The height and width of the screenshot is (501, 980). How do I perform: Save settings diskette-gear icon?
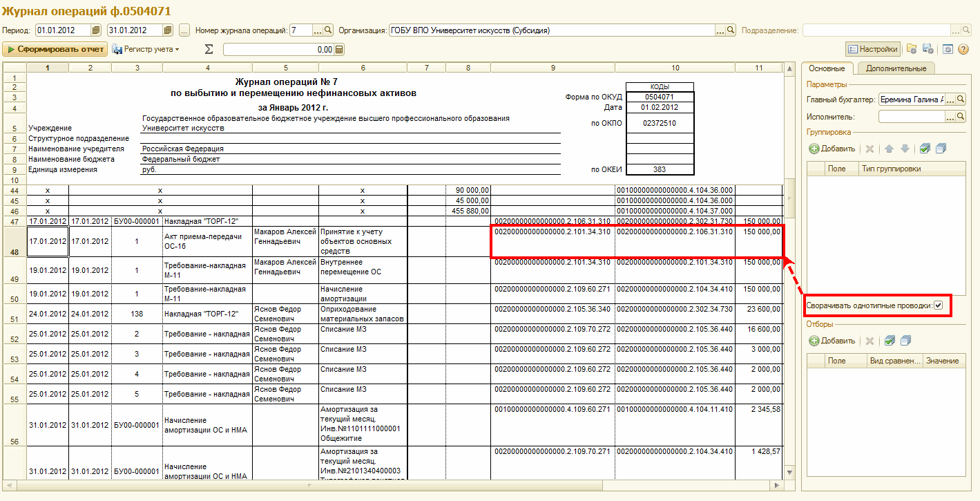[x=928, y=49]
